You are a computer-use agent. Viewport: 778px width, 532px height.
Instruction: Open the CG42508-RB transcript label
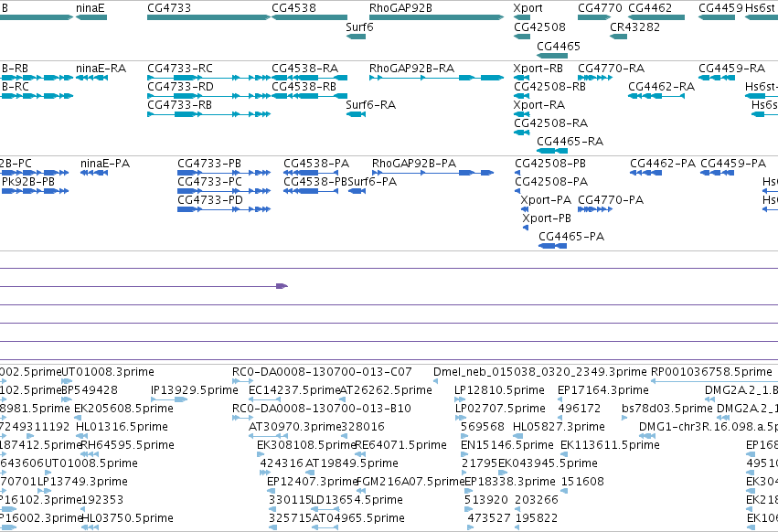click(549, 87)
